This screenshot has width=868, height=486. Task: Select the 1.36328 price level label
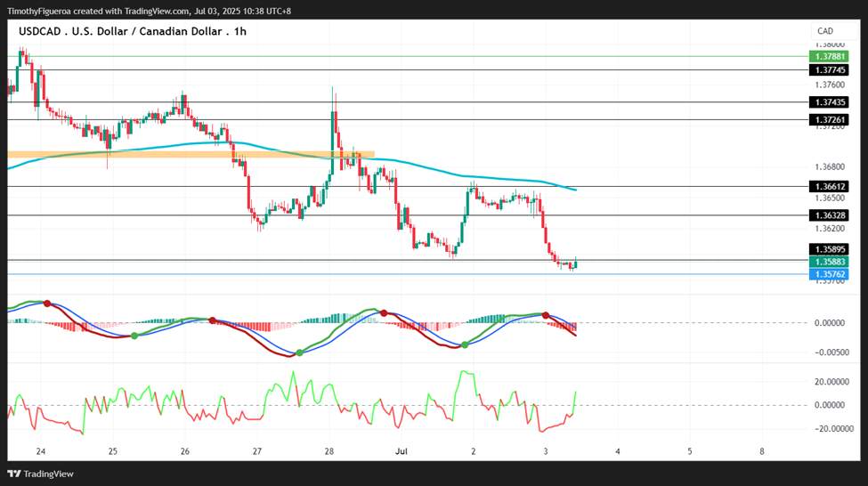pos(829,215)
